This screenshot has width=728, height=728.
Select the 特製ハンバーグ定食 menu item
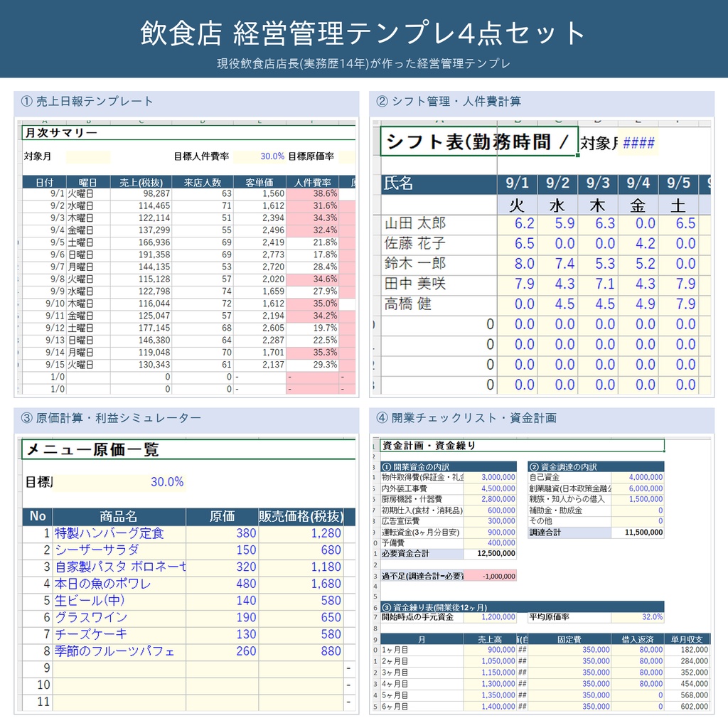[119, 533]
